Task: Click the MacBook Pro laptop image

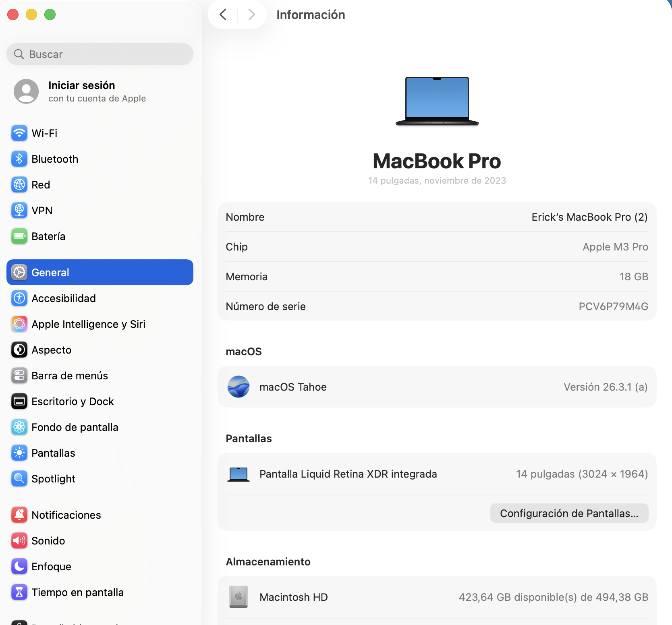Action: [437, 101]
